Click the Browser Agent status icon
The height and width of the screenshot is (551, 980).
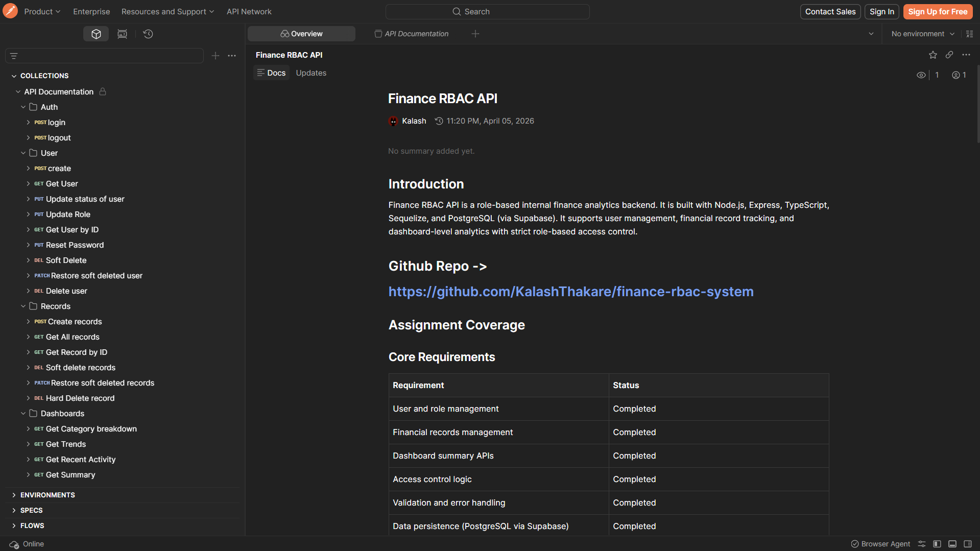pos(855,544)
